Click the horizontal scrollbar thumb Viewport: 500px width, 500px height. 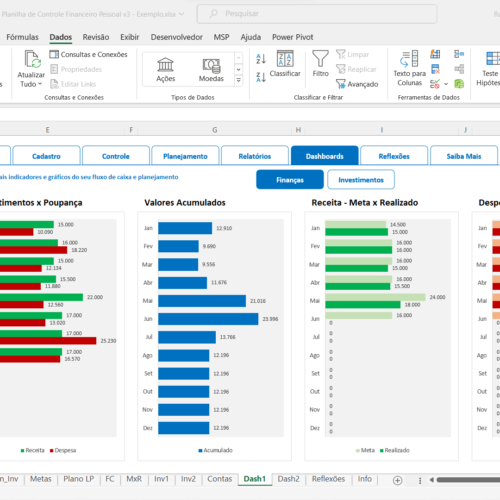pyautogui.click(x=468, y=480)
